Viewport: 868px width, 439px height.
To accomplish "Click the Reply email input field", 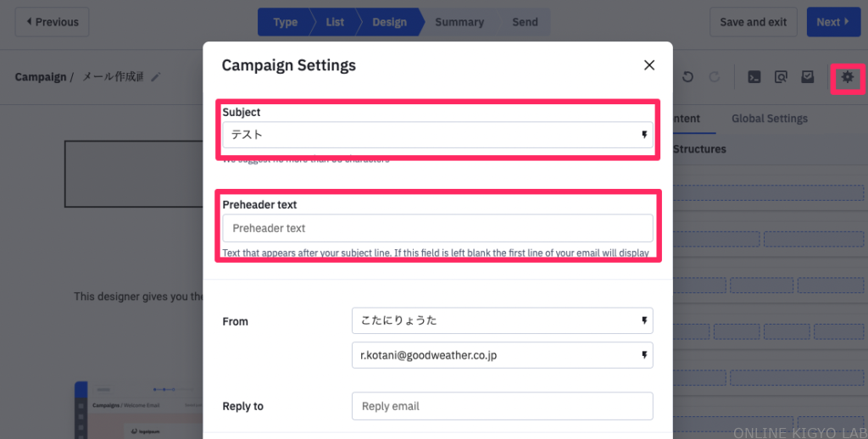I will [x=502, y=406].
